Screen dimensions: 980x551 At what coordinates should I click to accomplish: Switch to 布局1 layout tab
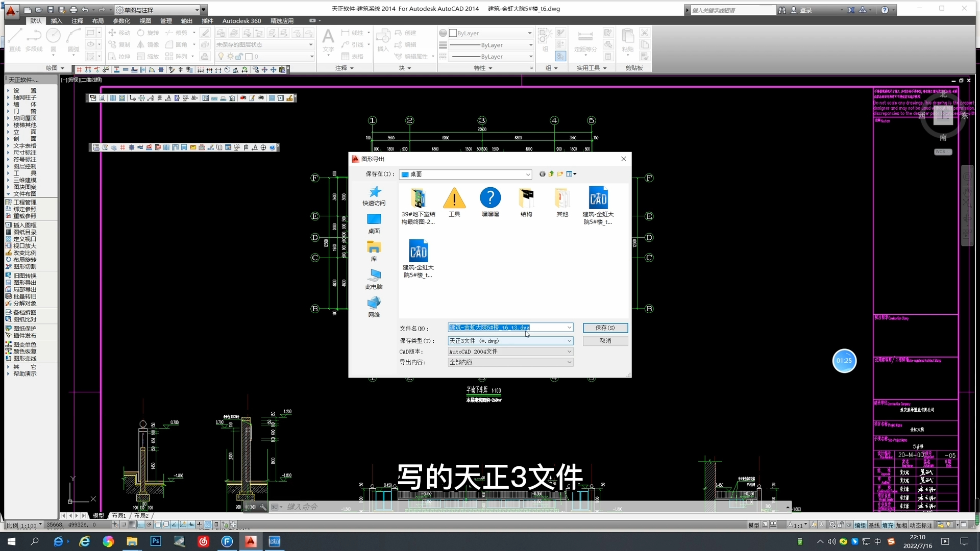pyautogui.click(x=119, y=516)
